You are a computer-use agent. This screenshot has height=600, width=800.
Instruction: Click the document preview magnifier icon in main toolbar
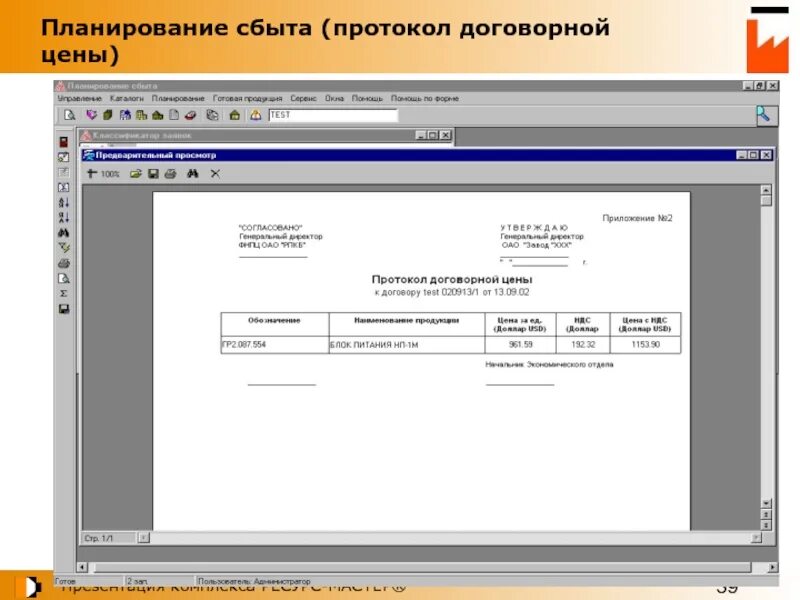(69, 115)
